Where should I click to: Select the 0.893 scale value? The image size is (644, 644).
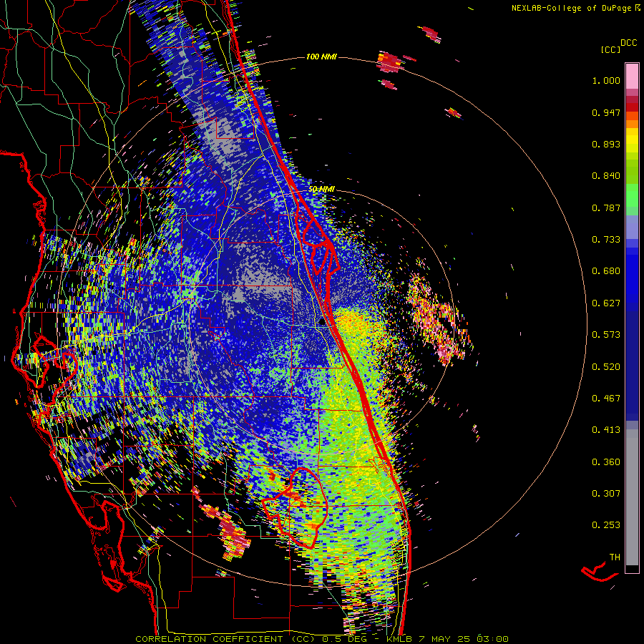pyautogui.click(x=606, y=144)
